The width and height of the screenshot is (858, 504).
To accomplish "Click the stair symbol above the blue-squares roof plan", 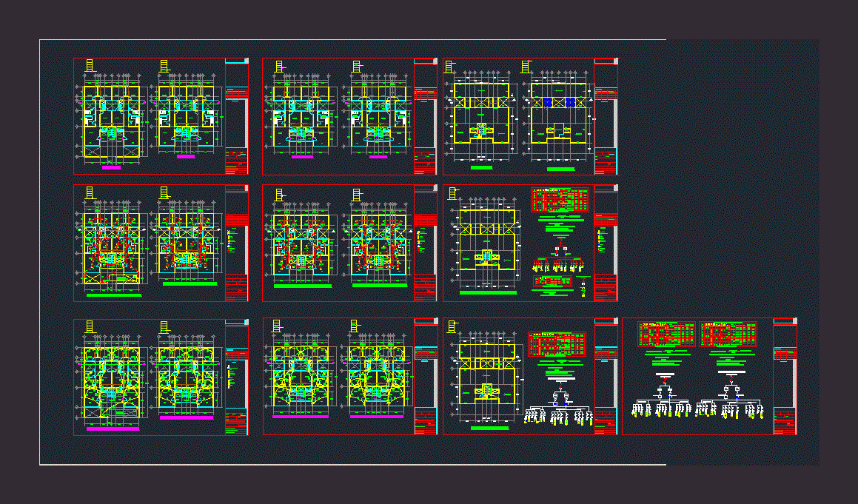I will point(526,66).
